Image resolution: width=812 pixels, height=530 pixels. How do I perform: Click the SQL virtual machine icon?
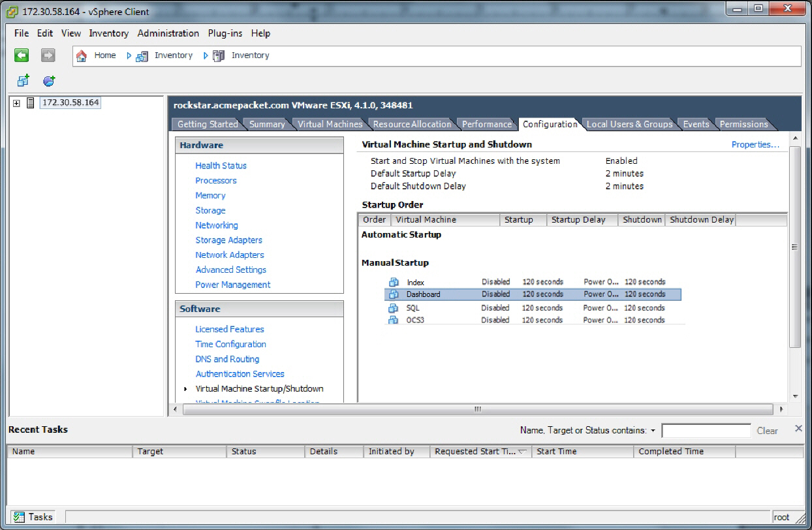pos(394,307)
